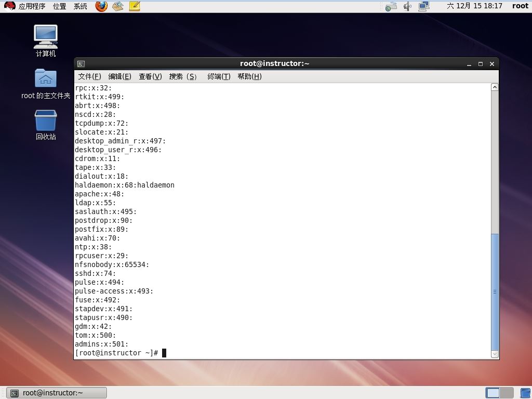Open the Firefox browser launcher
This screenshot has height=399, width=532.
(x=101, y=6)
